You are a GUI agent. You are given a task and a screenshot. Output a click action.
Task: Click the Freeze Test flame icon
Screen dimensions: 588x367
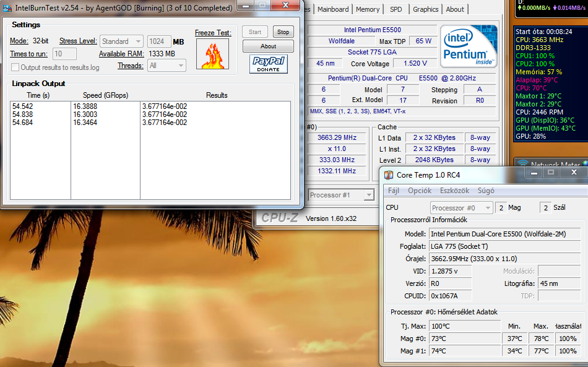tap(213, 54)
